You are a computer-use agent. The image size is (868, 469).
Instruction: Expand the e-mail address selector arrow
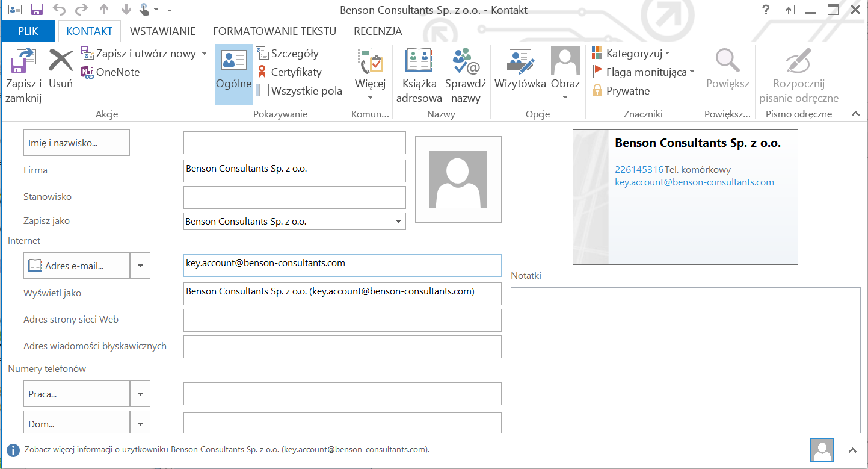(x=140, y=266)
